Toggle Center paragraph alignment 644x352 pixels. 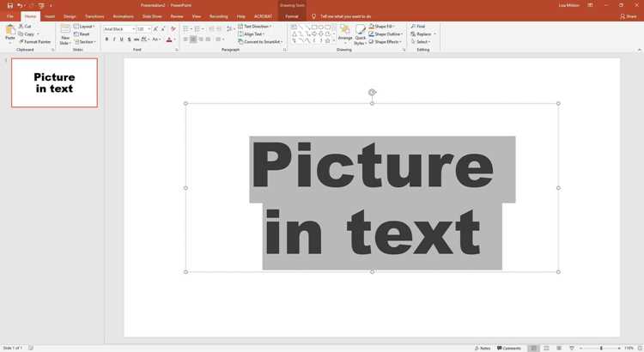pos(193,39)
